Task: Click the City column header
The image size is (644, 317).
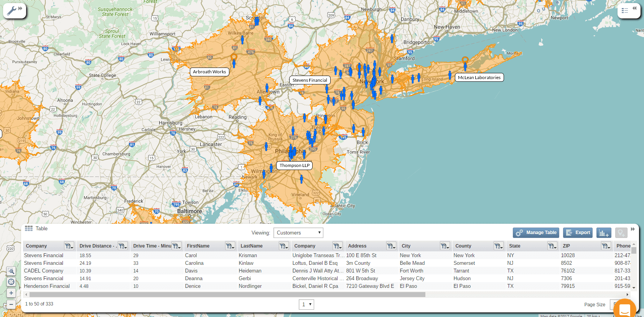Action: tap(406, 246)
